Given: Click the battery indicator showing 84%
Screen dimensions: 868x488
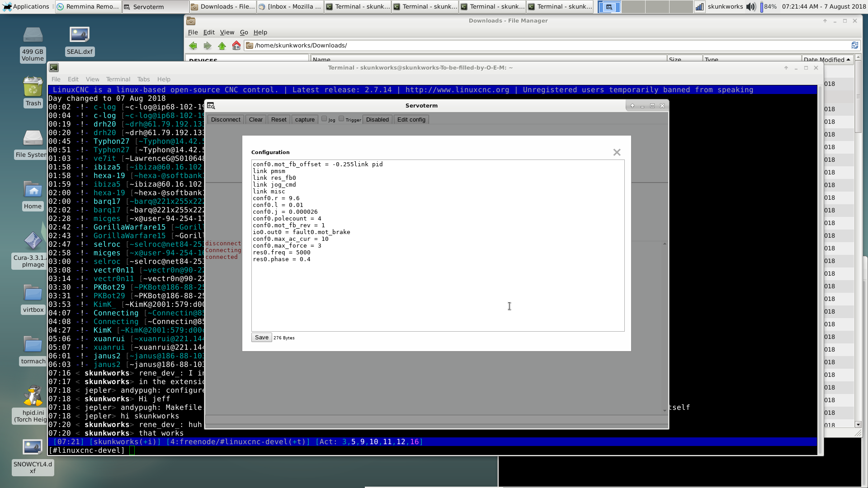Looking at the screenshot, I should coord(768,6).
